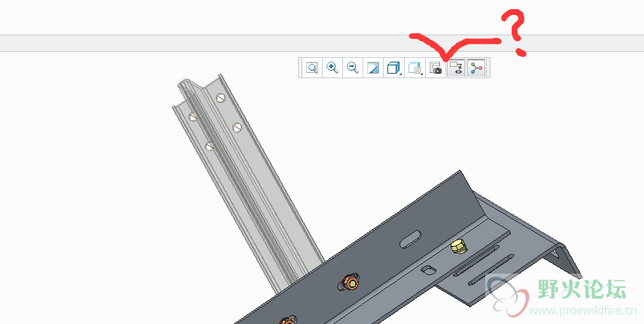Screen dimensions: 644x324
Task: Zoom out with the minus magnifier
Action: pyautogui.click(x=353, y=68)
